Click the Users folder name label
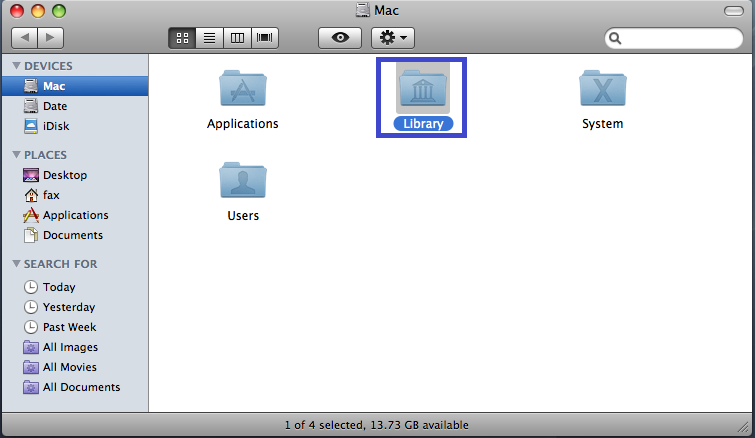This screenshot has height=438, width=755. pos(243,216)
